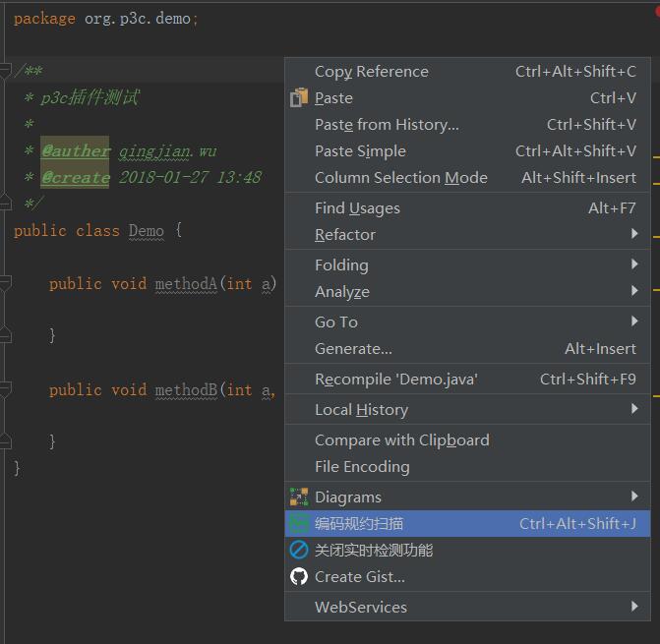Click the Paste clipboard icon
This screenshot has height=644, width=660.
(x=299, y=97)
